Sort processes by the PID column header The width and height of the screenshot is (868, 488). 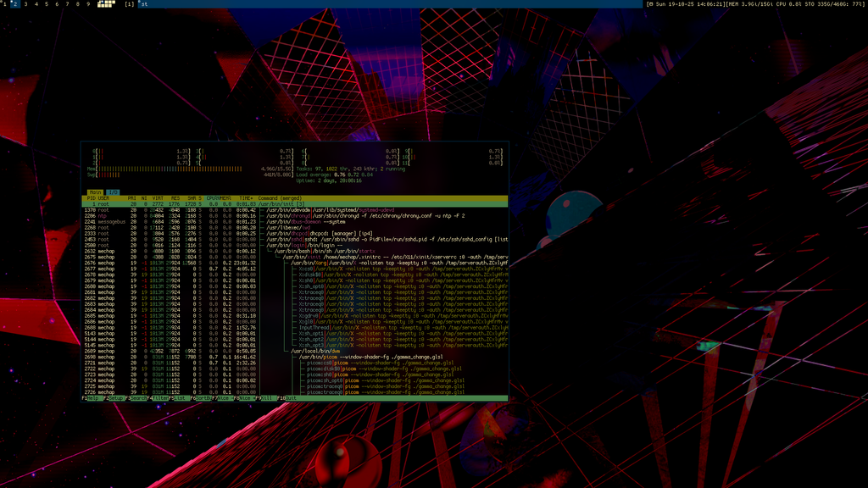tap(92, 198)
